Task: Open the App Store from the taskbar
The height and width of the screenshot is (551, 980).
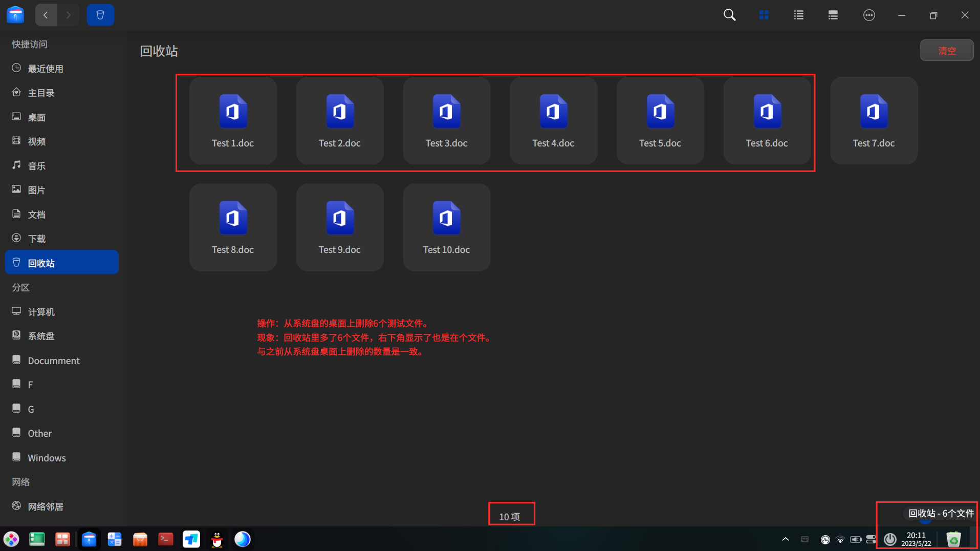Action: (140, 539)
